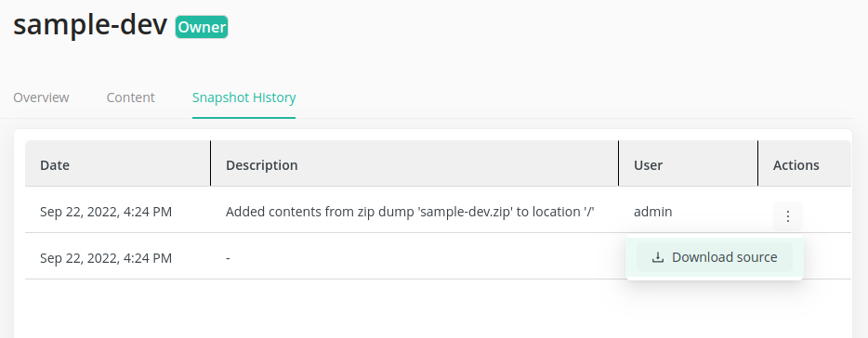
Task: Click divider between Date and Description headers
Action: tap(210, 163)
